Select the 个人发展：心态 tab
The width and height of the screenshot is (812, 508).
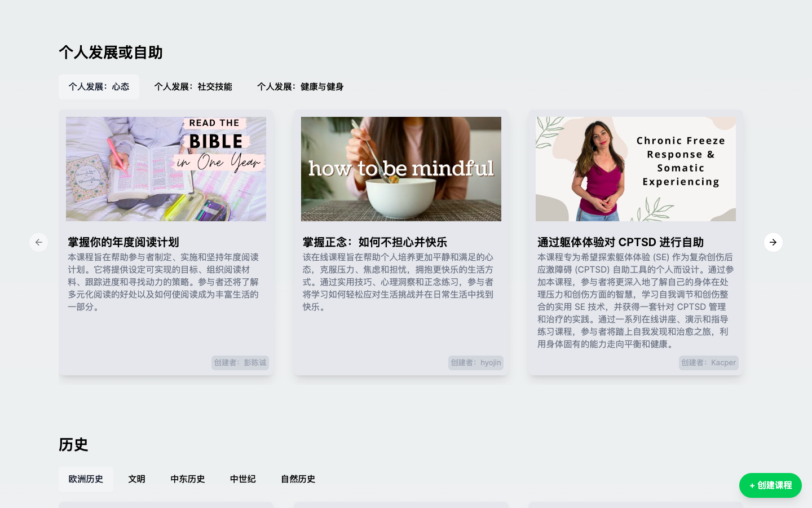pos(99,87)
